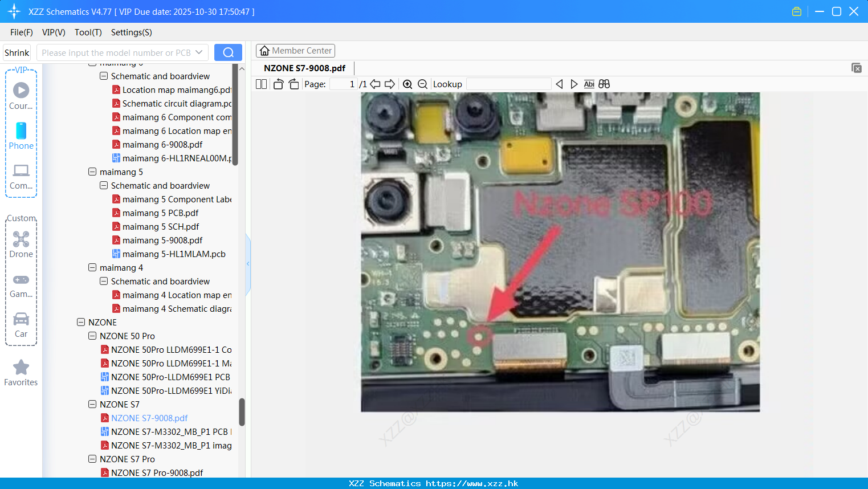Image resolution: width=868 pixels, height=489 pixels.
Task: Open maimang 5 SCH.pdf
Action: [155, 226]
